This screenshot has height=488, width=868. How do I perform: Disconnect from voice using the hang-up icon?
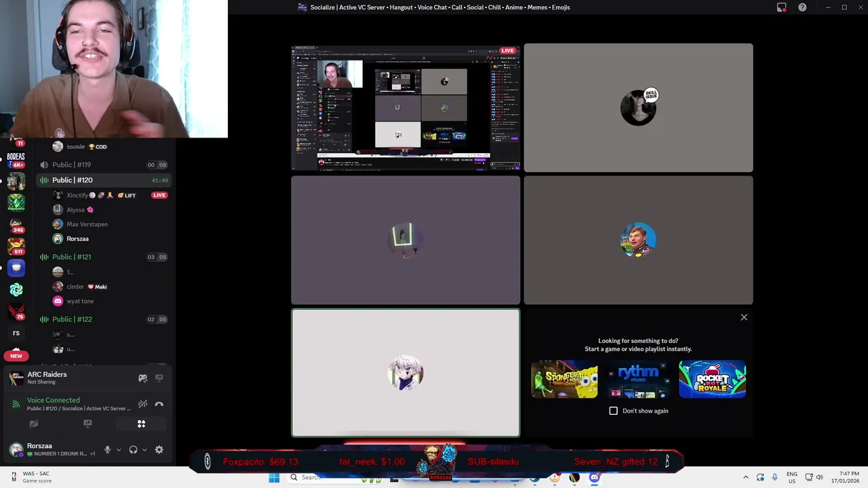click(159, 404)
